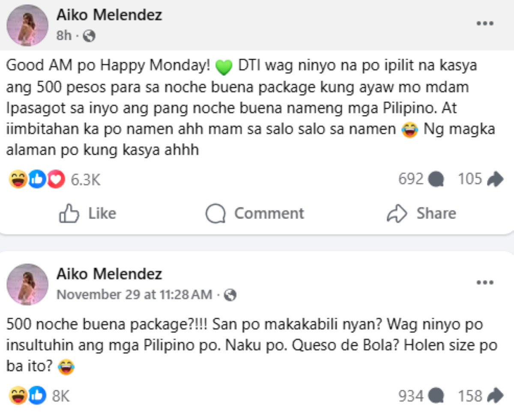Click Aiko Melendez profile picture in first post
Viewport: 514px width, 420px height.
pyautogui.click(x=28, y=25)
